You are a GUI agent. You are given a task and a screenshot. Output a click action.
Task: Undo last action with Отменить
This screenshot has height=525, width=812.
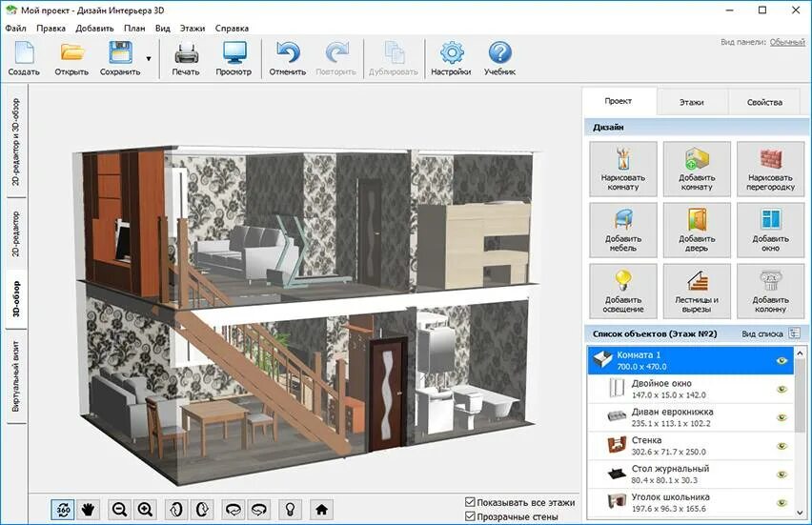pos(288,58)
